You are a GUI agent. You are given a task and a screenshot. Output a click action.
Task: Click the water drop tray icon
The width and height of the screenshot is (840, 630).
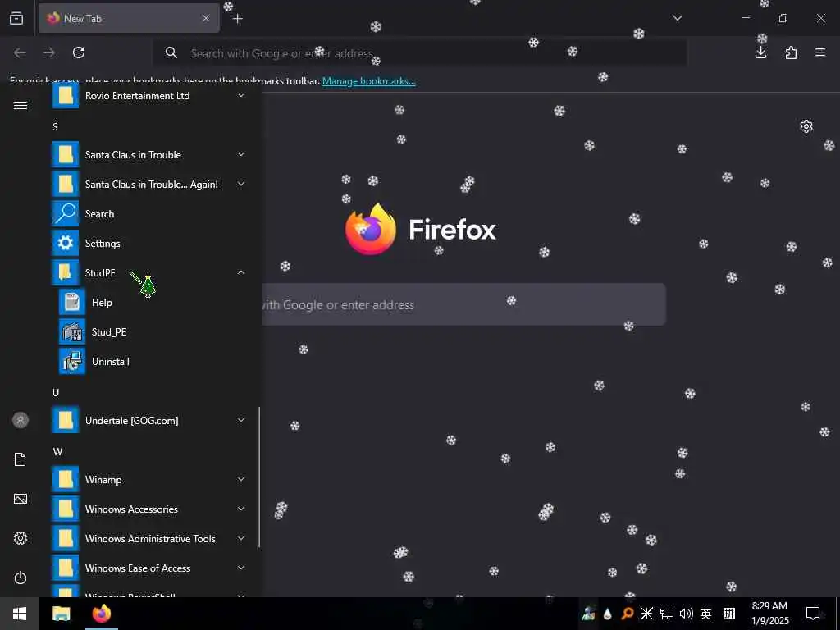coord(608,614)
